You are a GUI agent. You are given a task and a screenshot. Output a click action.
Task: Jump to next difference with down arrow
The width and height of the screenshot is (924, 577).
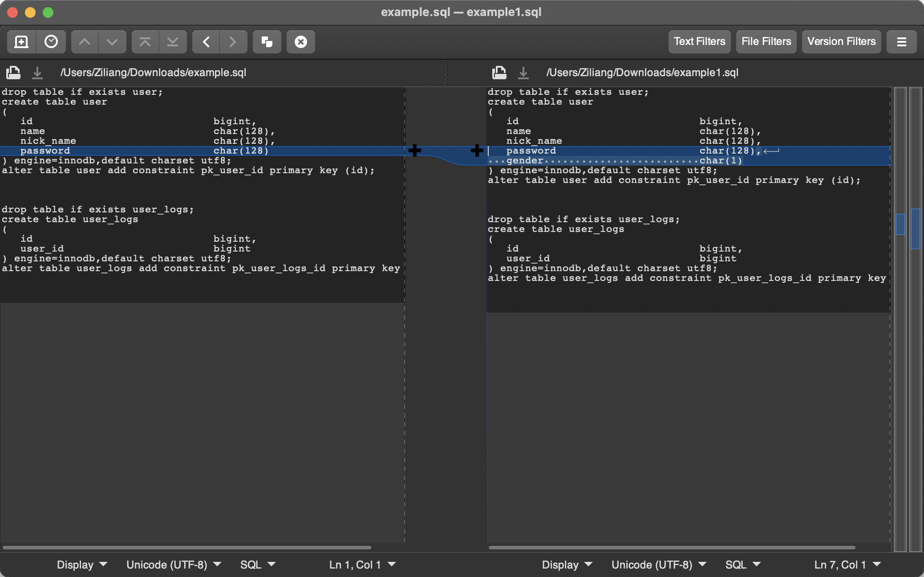click(x=112, y=42)
